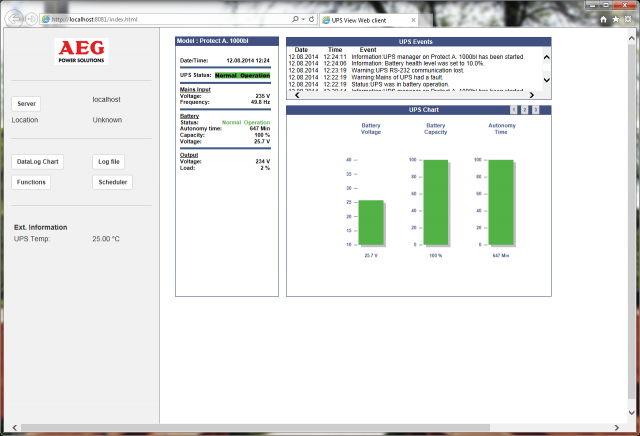640x436 pixels.
Task: Click the 'Battery health level' event row
Action: (387, 63)
